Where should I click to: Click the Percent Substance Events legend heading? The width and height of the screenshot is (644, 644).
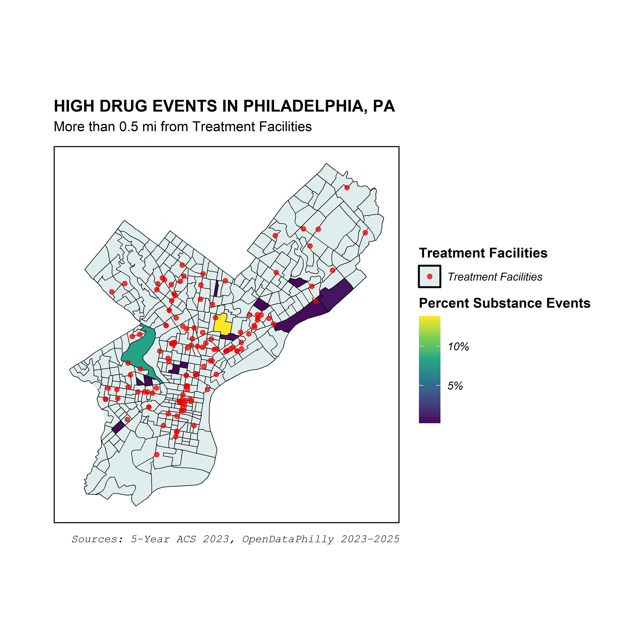(x=504, y=303)
